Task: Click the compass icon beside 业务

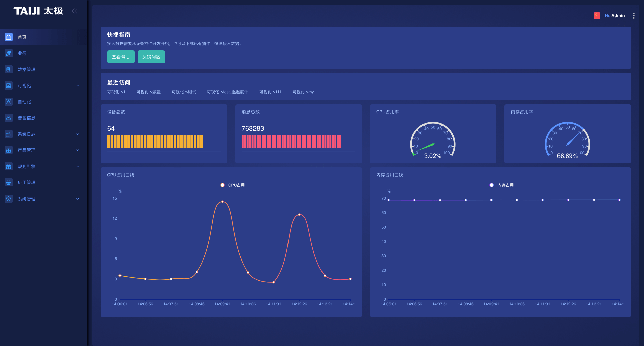Action: tap(9, 53)
